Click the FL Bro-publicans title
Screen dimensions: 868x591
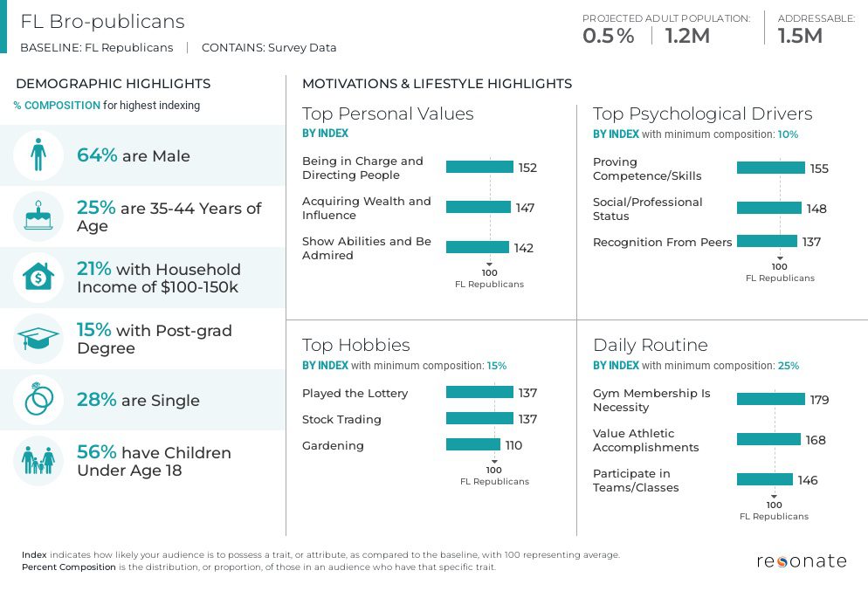point(102,22)
